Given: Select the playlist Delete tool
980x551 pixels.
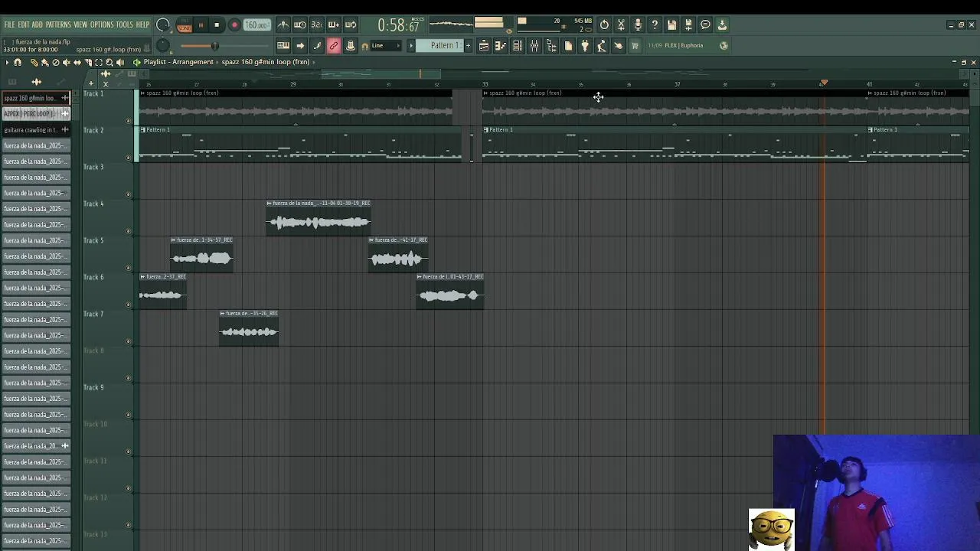Looking at the screenshot, I should 55,62.
